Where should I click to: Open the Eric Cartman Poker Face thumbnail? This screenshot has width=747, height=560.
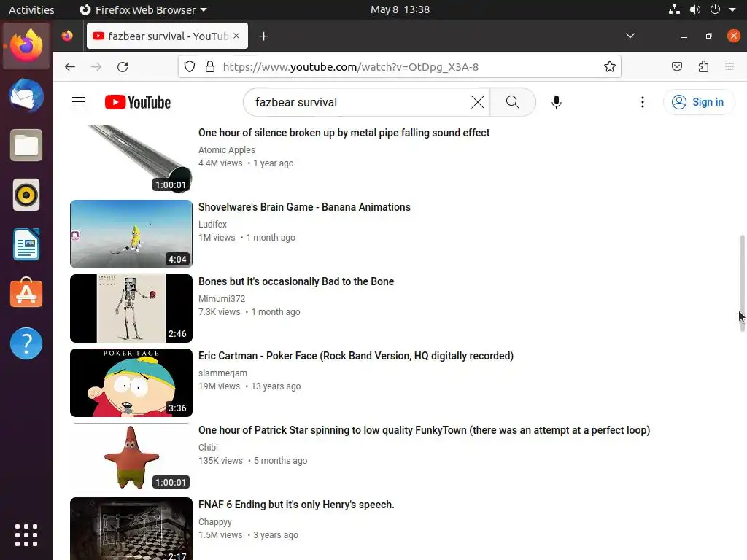[x=131, y=382]
